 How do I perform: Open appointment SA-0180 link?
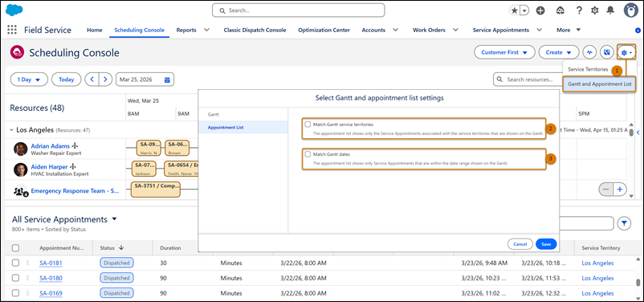(x=51, y=278)
